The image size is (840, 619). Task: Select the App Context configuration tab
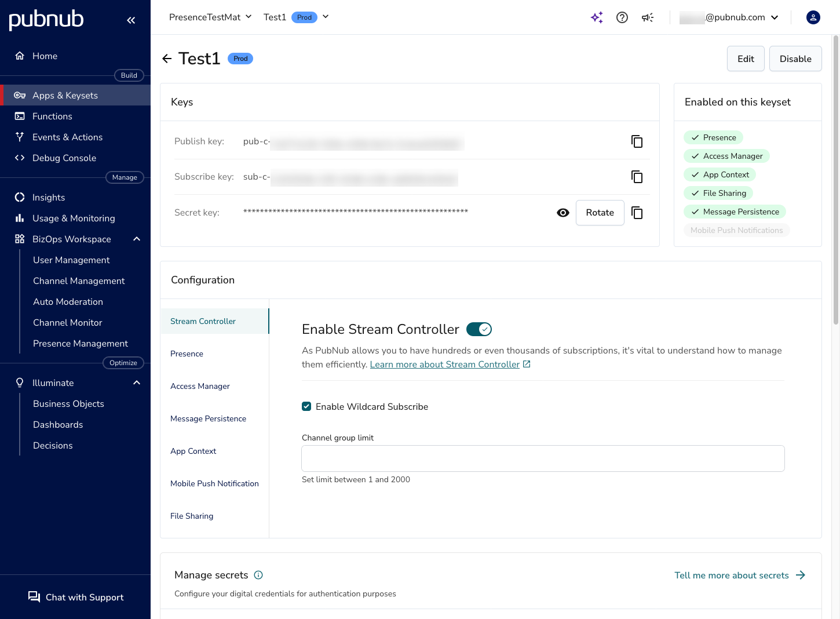click(214, 451)
